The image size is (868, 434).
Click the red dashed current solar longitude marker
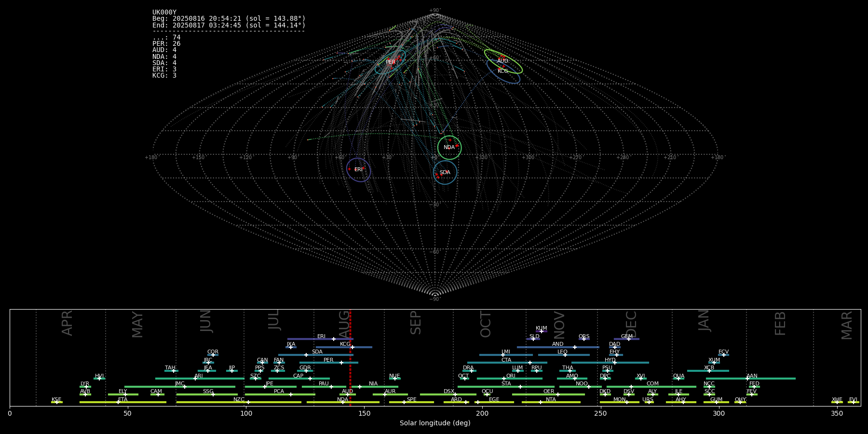pyautogui.click(x=350, y=358)
